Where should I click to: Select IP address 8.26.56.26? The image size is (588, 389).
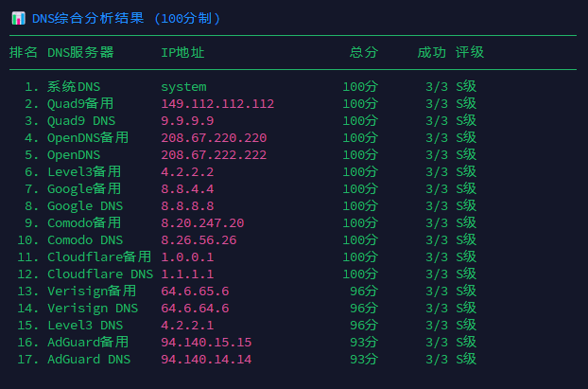pos(199,240)
